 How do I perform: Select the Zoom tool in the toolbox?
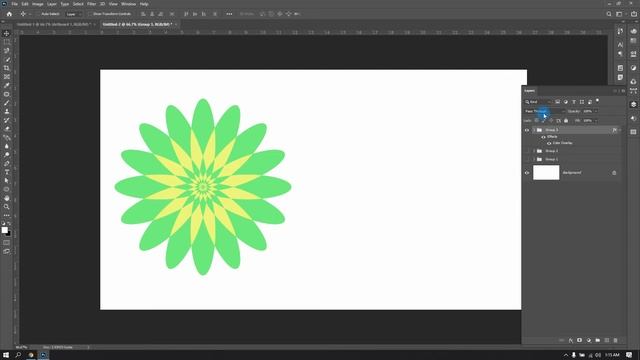[x=7, y=207]
